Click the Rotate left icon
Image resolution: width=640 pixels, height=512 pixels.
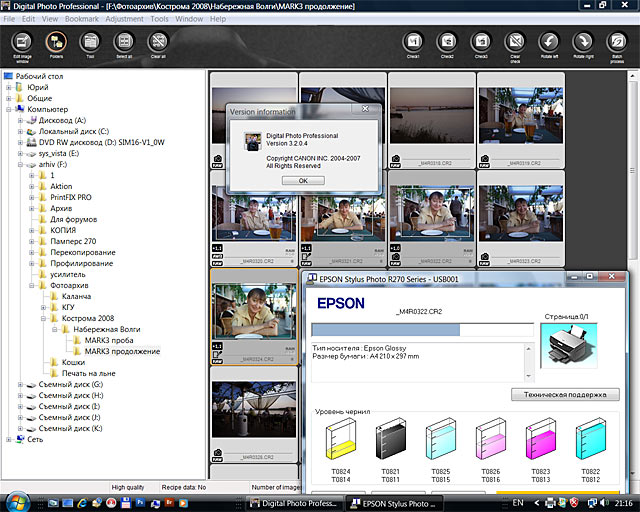click(x=549, y=42)
